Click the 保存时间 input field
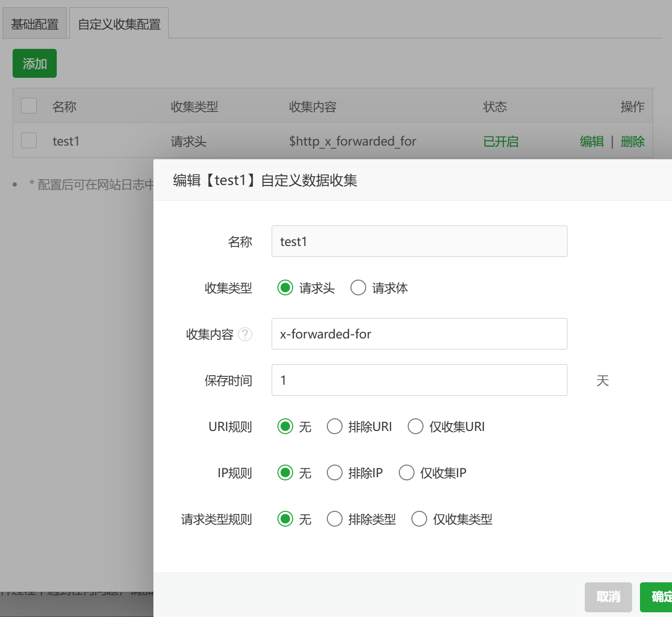672x617 pixels. pyautogui.click(x=419, y=380)
